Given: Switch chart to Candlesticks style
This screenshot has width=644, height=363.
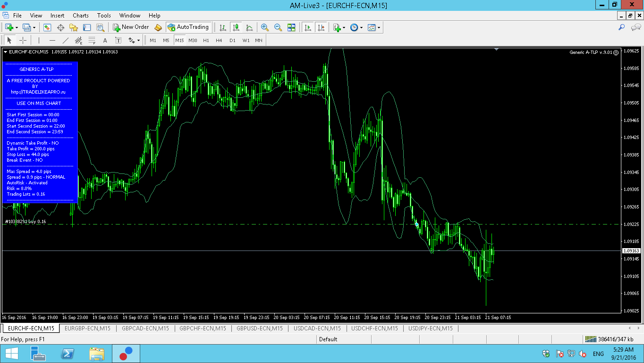Looking at the screenshot, I should pyautogui.click(x=236, y=27).
